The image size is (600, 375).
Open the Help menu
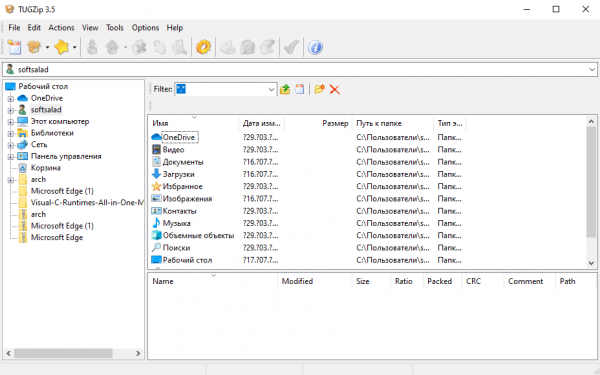tap(174, 28)
